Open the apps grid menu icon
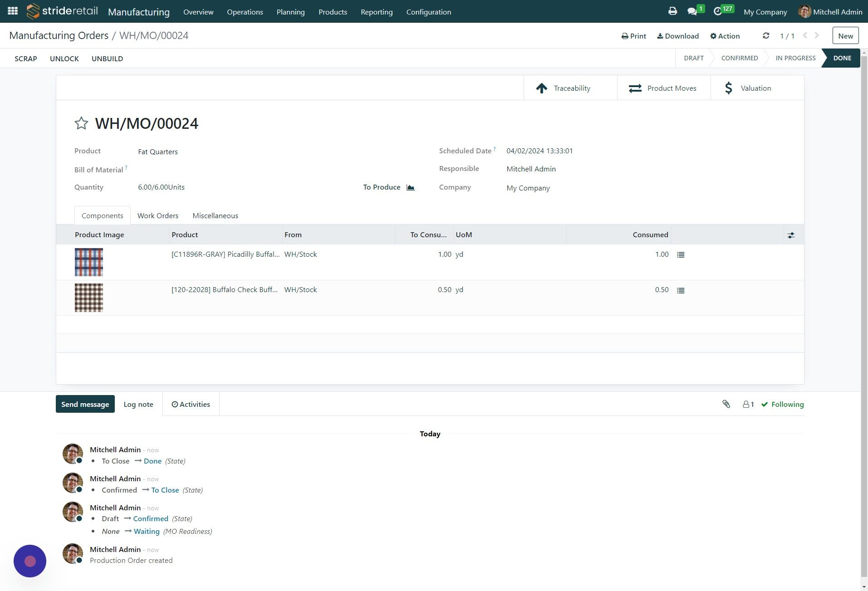 (13, 11)
